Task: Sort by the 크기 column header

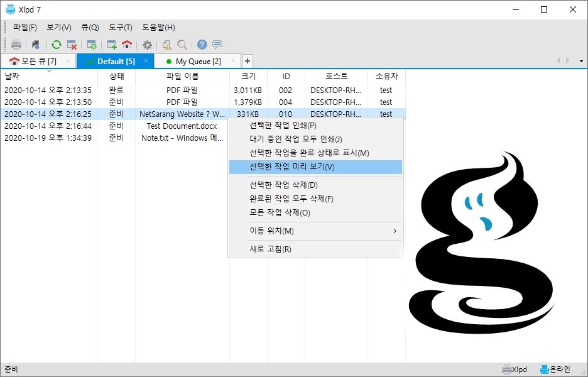Action: [x=249, y=76]
